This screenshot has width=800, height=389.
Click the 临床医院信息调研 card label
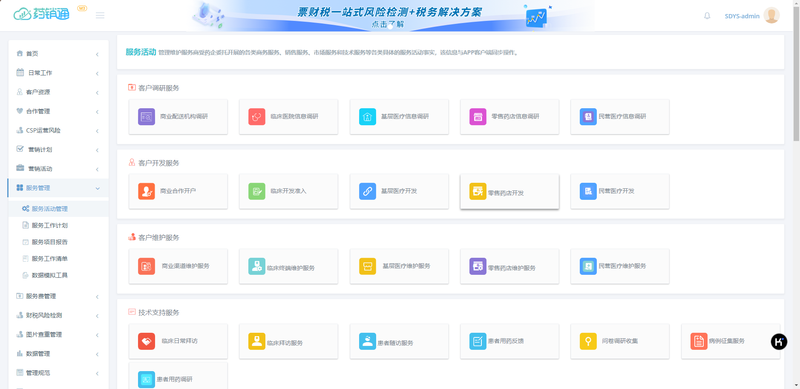pos(294,116)
